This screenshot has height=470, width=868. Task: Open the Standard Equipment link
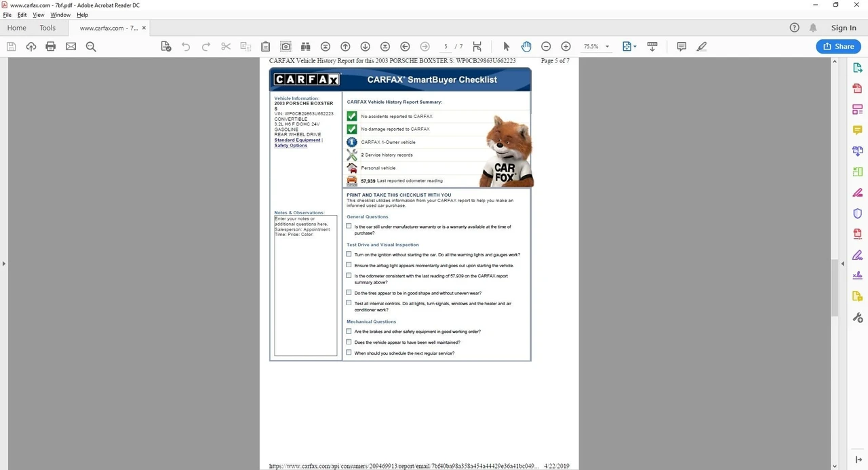(298, 140)
